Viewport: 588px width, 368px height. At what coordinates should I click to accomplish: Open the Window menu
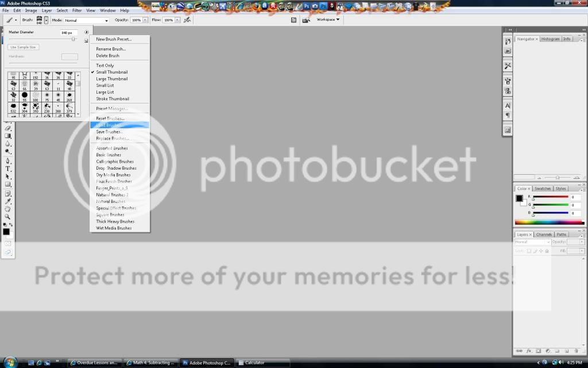(x=107, y=10)
